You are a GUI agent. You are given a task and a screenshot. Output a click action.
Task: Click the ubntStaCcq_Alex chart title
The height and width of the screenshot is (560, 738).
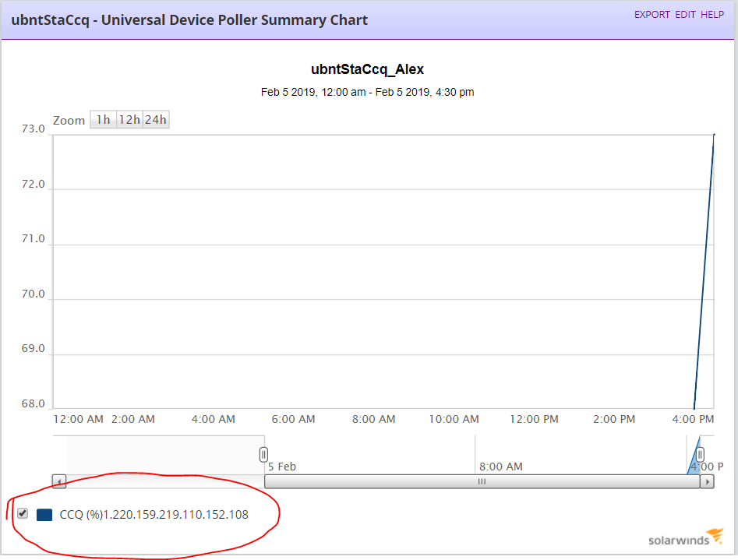pos(368,69)
